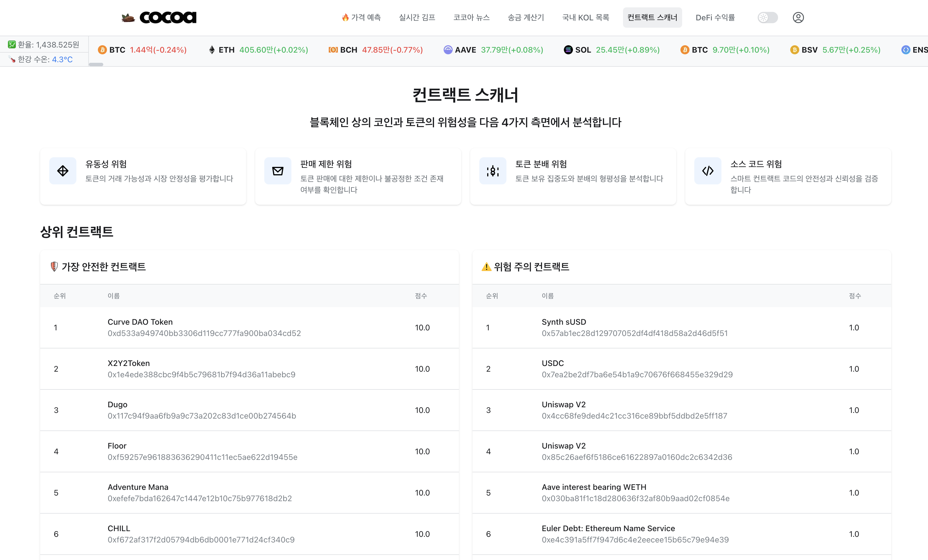Click the Solana ticker icon
928x560 pixels.
568,50
